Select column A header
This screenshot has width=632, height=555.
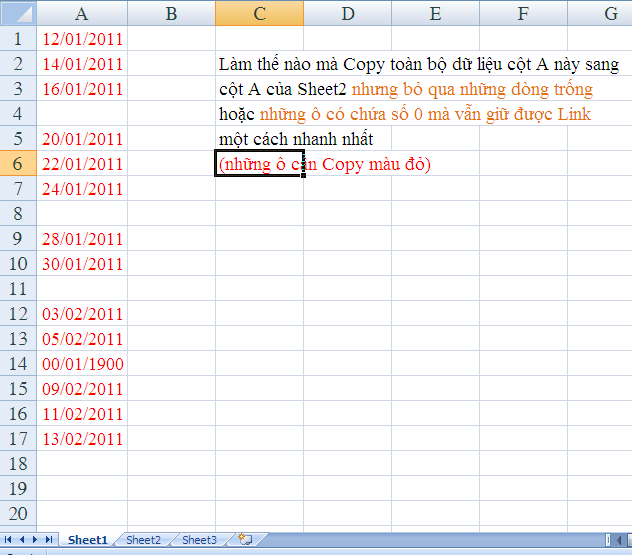coord(82,13)
